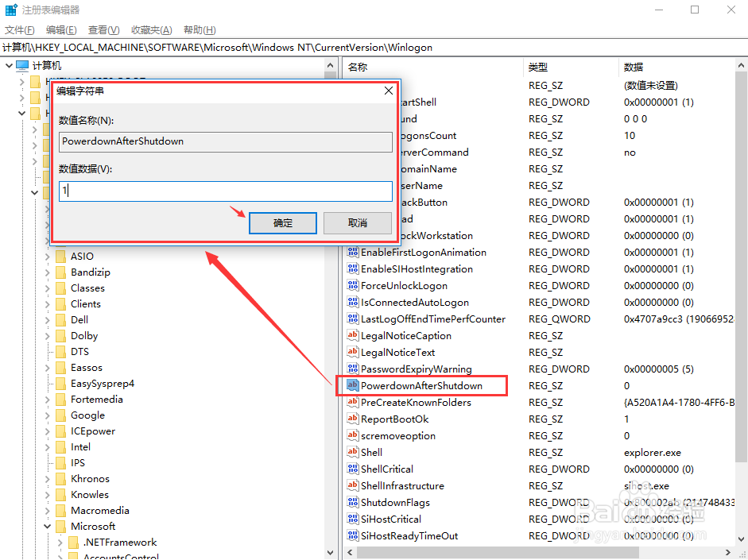Click the ab icon next to Shell value
748x560 pixels.
352,452
